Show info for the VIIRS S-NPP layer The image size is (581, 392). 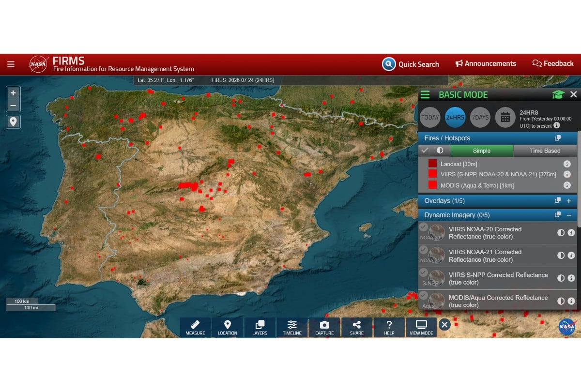571,278
